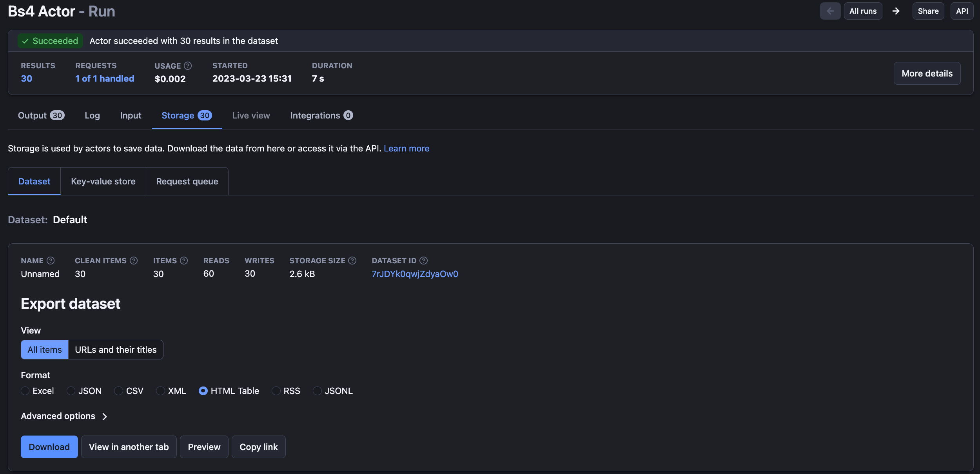Select the Dataset storage tab

pyautogui.click(x=34, y=181)
